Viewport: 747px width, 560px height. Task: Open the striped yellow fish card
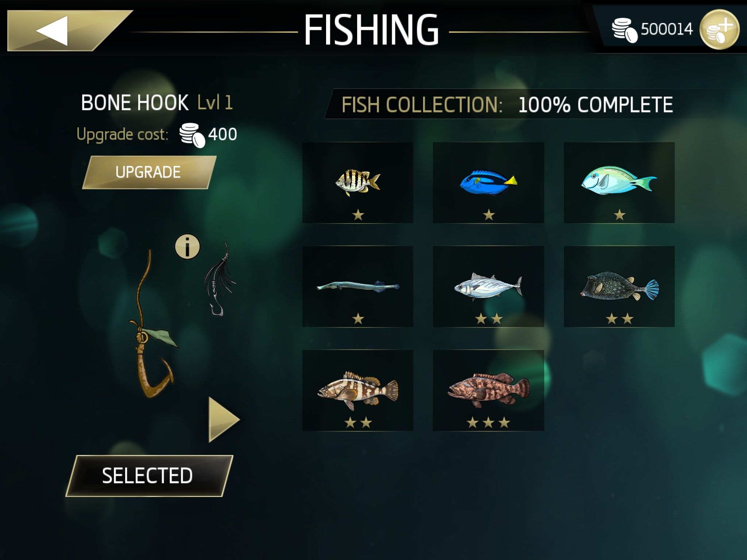[358, 183]
